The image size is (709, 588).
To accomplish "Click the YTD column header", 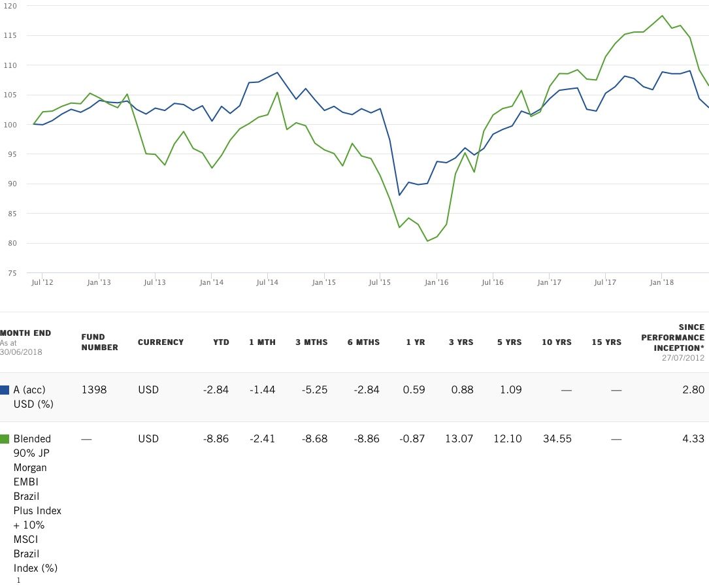I will (x=221, y=342).
